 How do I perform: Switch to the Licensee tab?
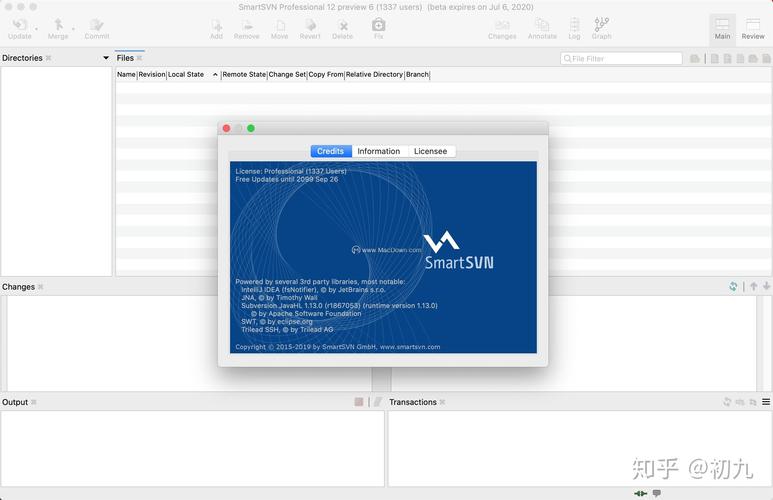[x=430, y=151]
